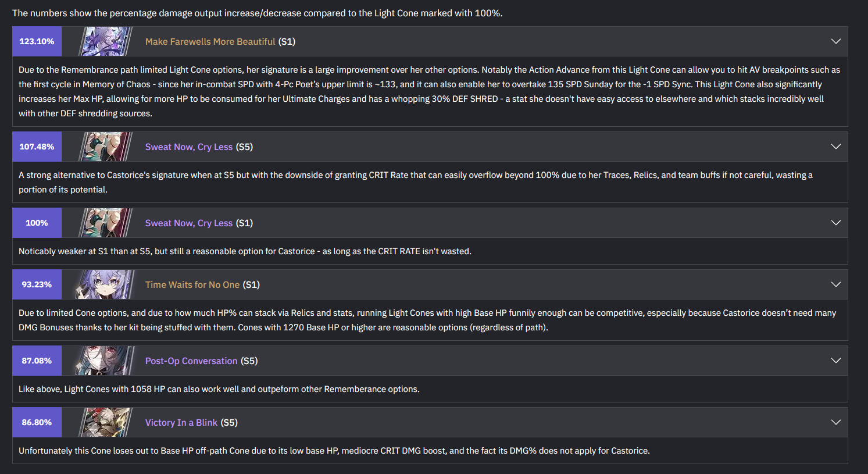This screenshot has height=474, width=868.
Task: Toggle the Sweat Now, Cry Less S1 chevron
Action: coord(836,223)
